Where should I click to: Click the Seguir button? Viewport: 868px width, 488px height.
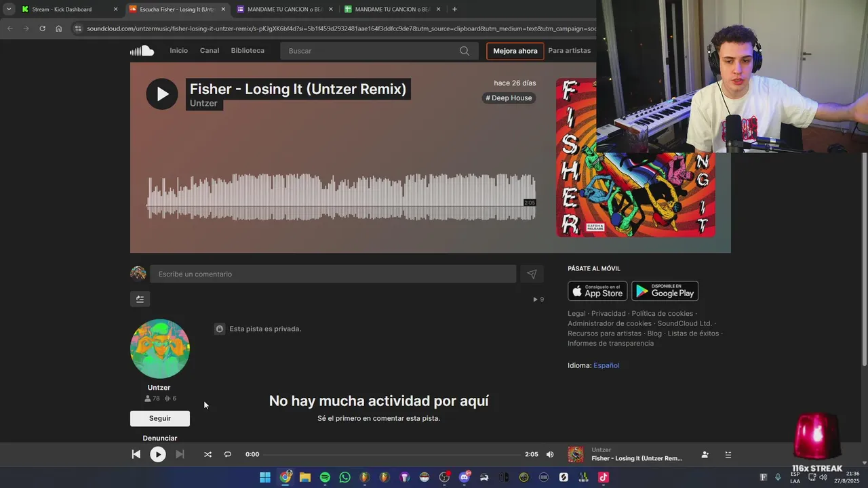[x=160, y=418]
